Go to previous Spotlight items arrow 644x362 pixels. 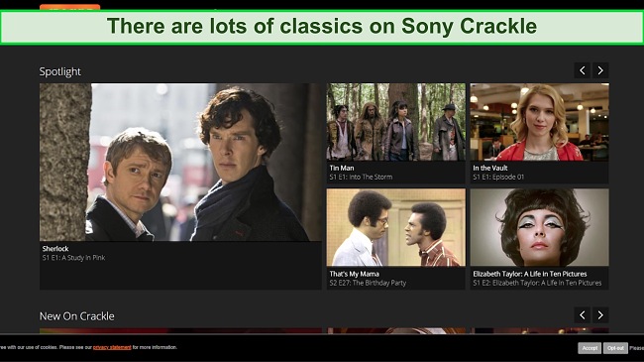pos(582,70)
